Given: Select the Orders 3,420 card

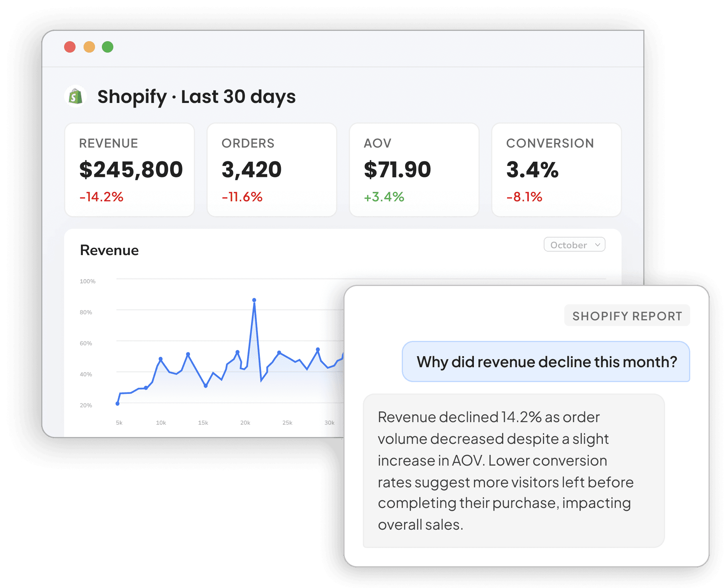Looking at the screenshot, I should pyautogui.click(x=272, y=170).
